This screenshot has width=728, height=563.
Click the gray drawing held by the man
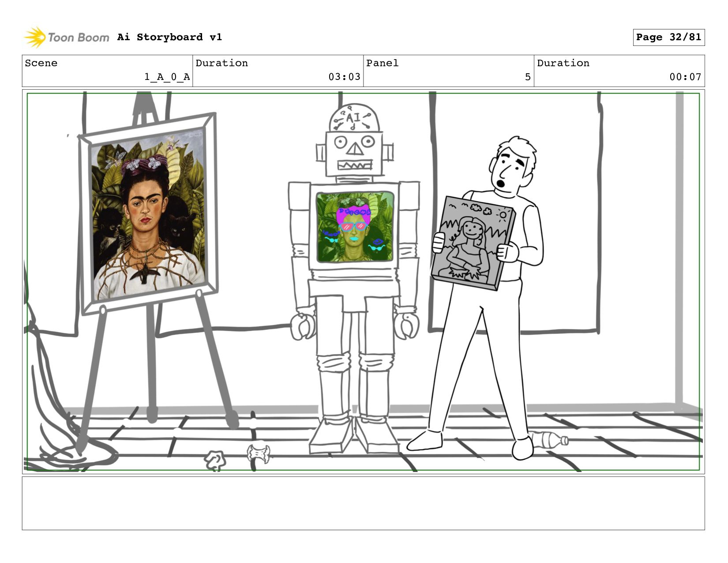(473, 243)
